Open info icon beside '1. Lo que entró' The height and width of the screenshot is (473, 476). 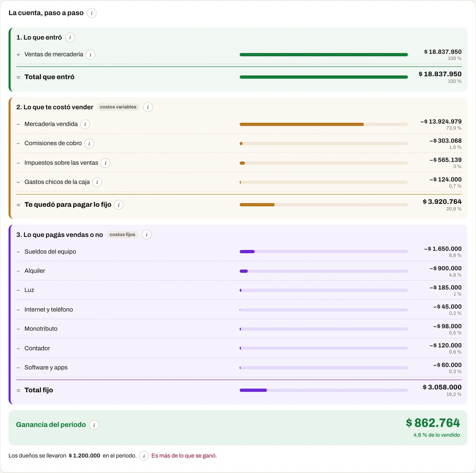(x=70, y=37)
